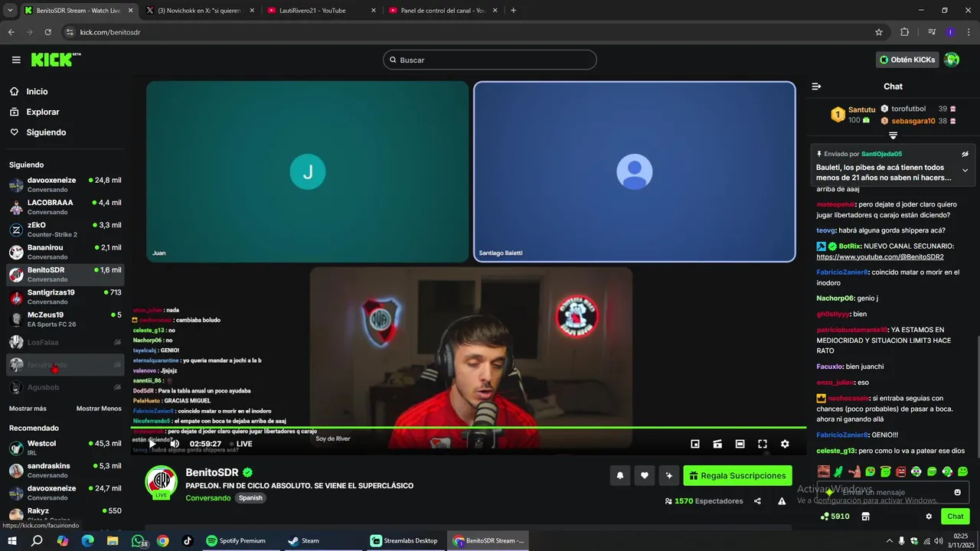Expand the pinned message chevron
The width and height of the screenshot is (980, 551).
[x=965, y=171]
